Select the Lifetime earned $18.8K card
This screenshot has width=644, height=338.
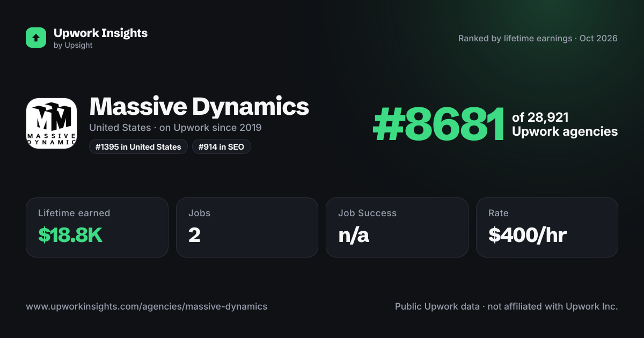point(97,227)
